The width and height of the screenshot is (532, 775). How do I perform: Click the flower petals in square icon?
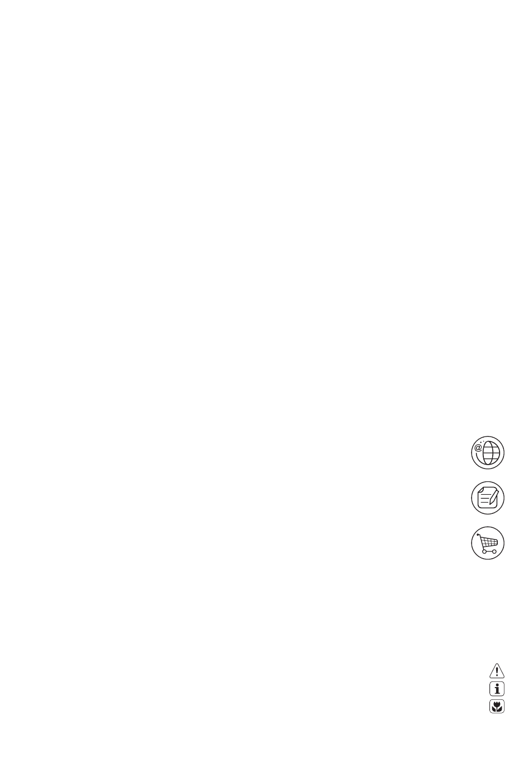(497, 705)
